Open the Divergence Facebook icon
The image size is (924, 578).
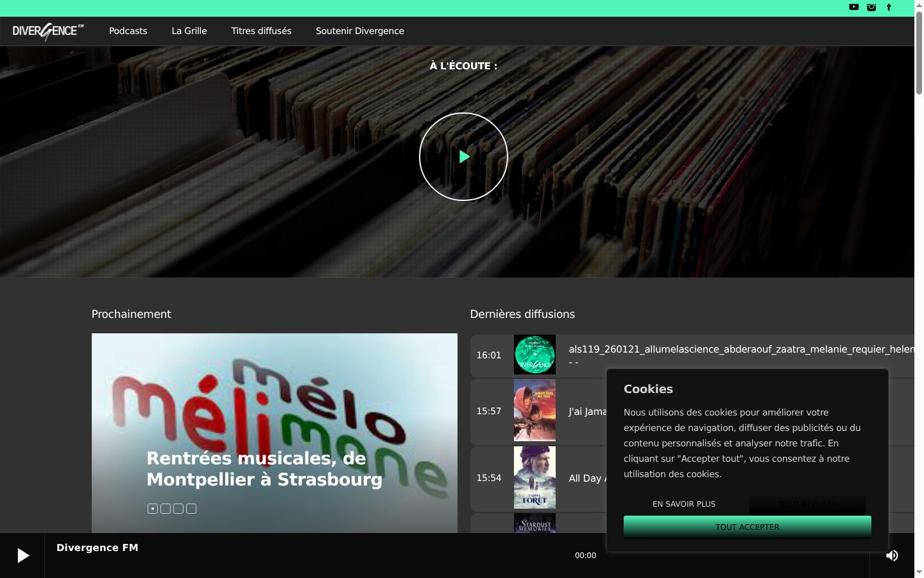point(889,7)
